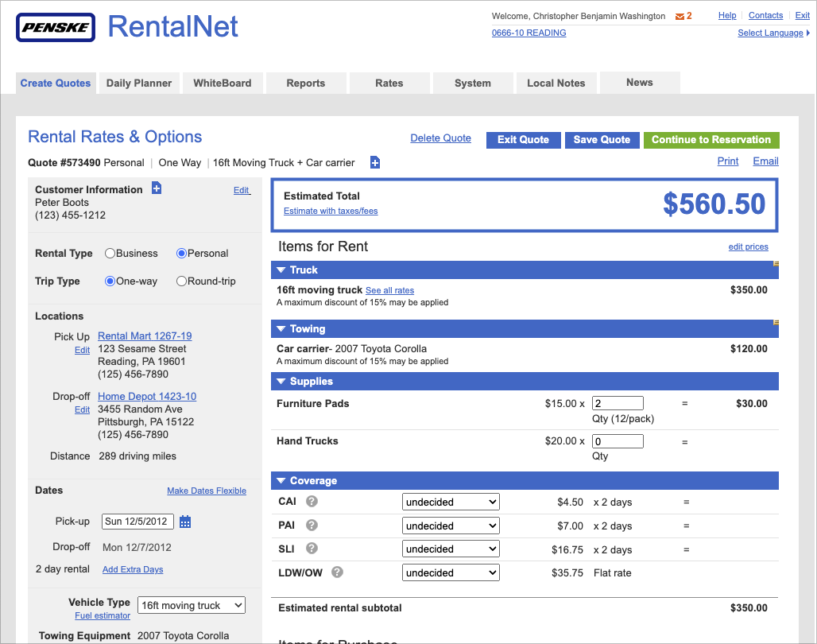Open See all rates link
The width and height of the screenshot is (817, 644).
click(x=389, y=290)
